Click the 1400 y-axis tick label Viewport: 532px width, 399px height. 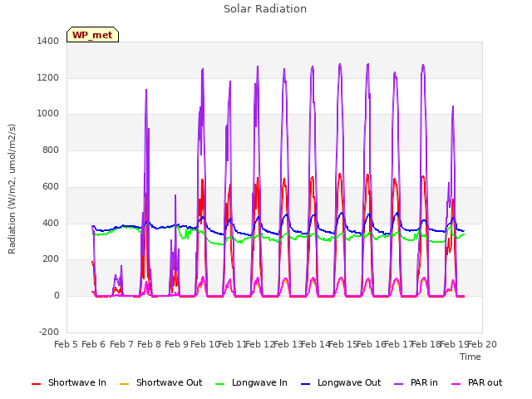point(48,41)
